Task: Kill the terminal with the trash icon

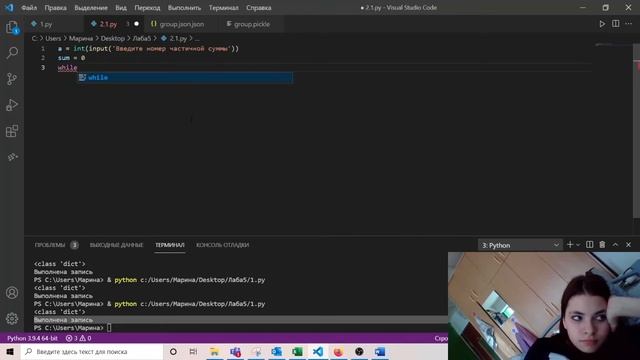Action: pos(602,244)
